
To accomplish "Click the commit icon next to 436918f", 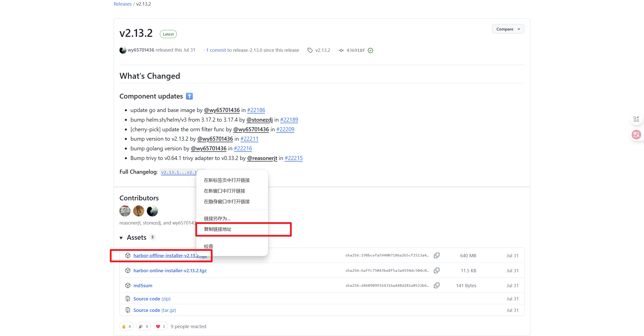I will click(x=341, y=50).
